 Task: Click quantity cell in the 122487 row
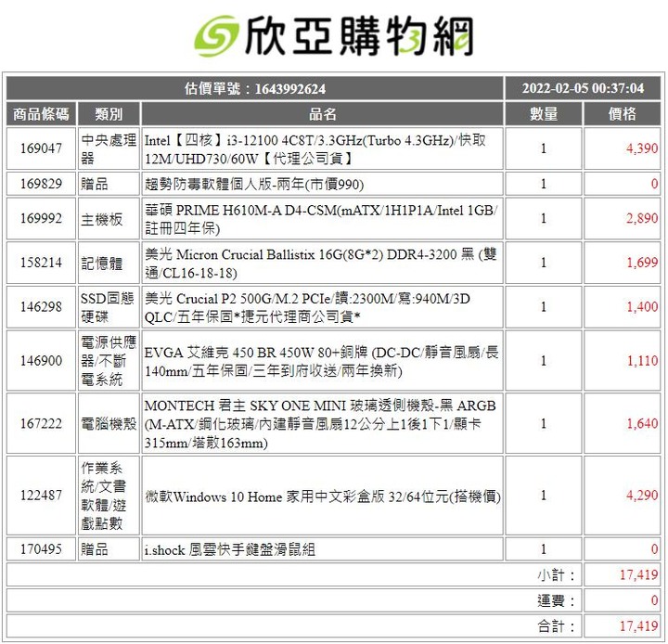(x=544, y=496)
